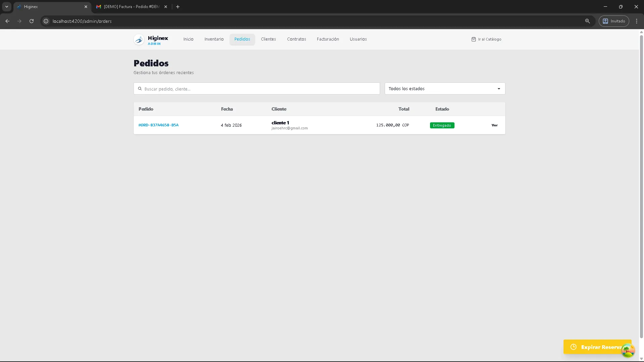Click the Invitado profile button
Image resolution: width=644 pixels, height=362 pixels.
click(614, 21)
